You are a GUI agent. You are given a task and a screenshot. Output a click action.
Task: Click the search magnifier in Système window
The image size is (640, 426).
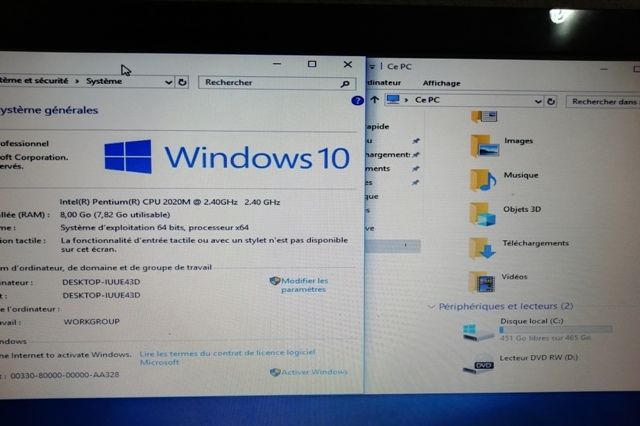pyautogui.click(x=345, y=84)
